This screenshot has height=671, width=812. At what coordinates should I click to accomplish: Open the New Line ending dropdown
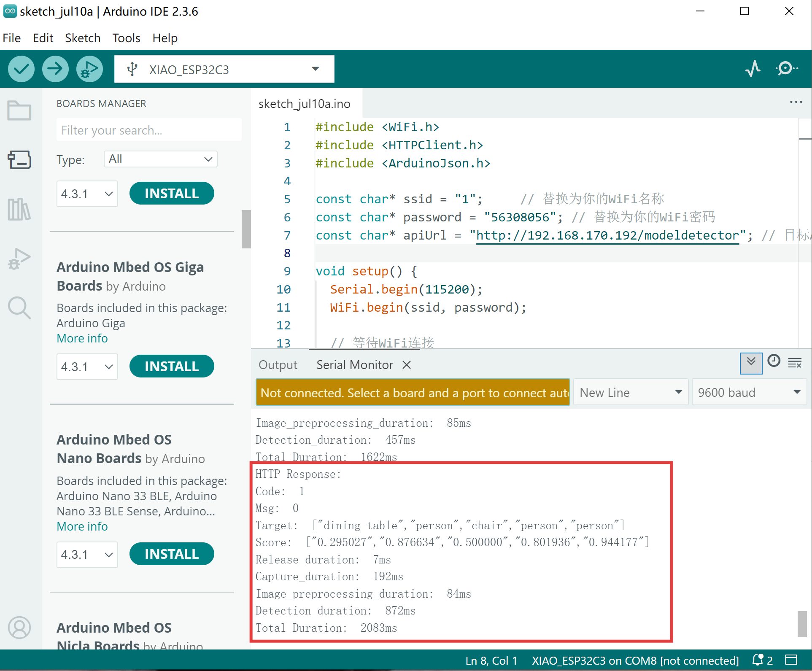(631, 392)
